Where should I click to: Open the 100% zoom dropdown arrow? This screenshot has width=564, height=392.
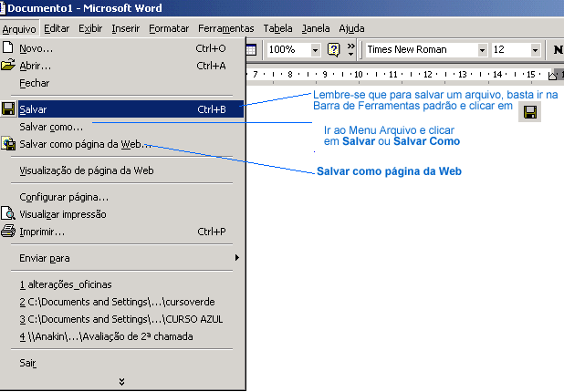coord(315,50)
